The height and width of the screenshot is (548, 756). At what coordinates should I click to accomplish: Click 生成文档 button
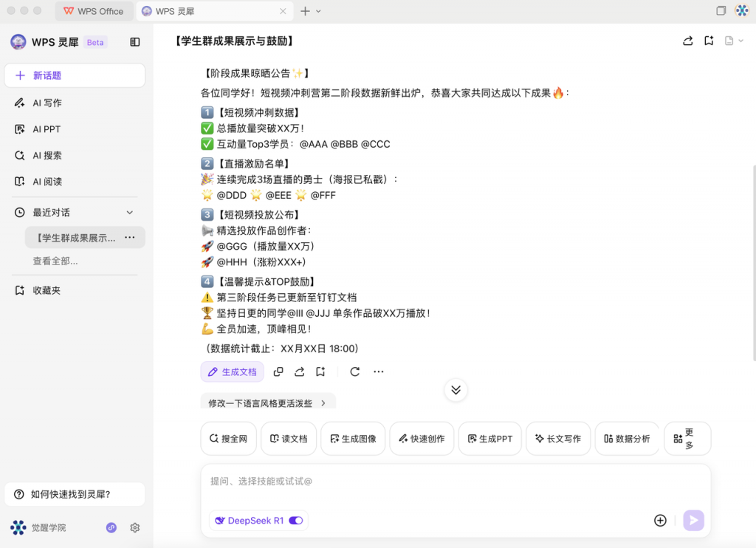pyautogui.click(x=233, y=372)
